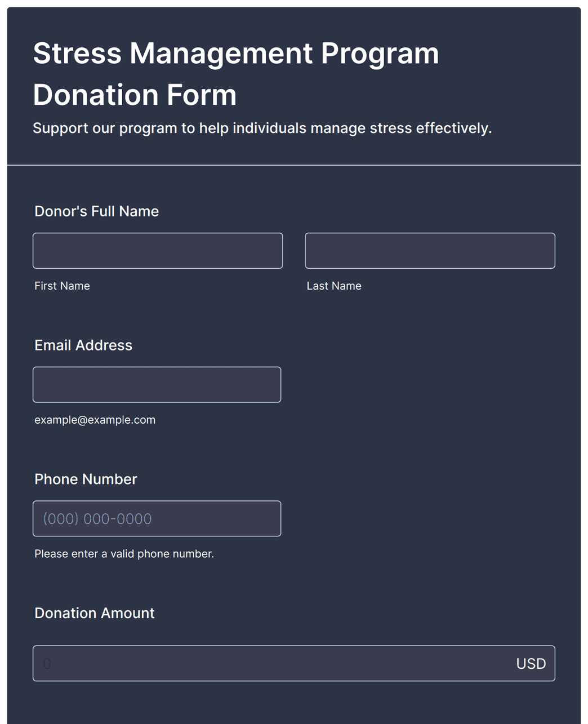This screenshot has width=588, height=724.
Task: Click the Donation Amount input box
Action: point(293,663)
